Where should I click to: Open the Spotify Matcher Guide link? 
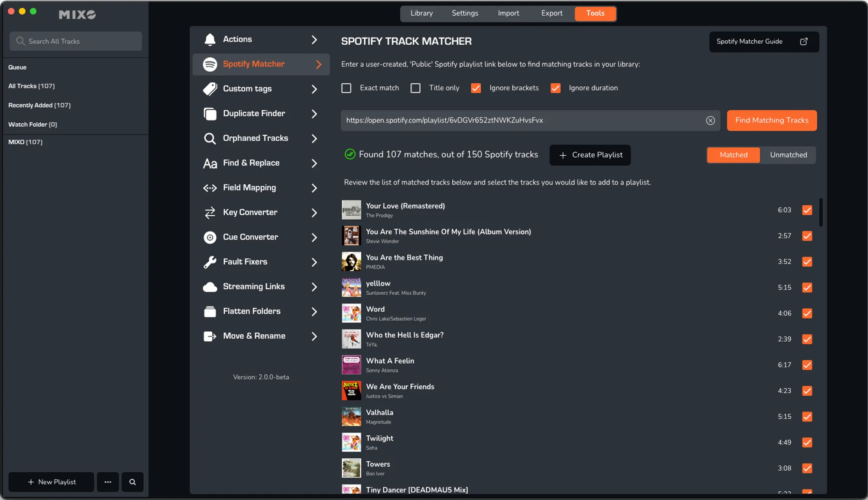763,42
